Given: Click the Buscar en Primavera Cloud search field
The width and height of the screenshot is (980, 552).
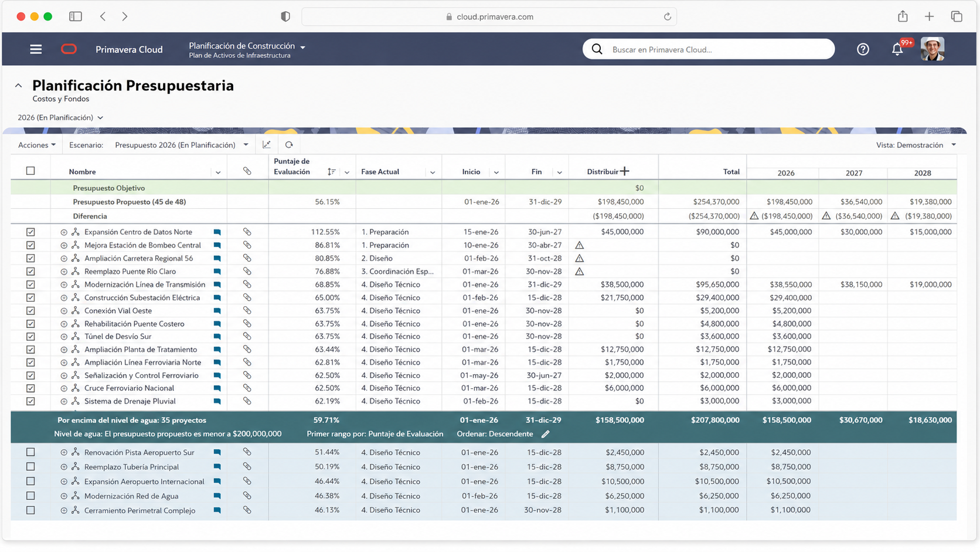Looking at the screenshot, I should point(709,49).
